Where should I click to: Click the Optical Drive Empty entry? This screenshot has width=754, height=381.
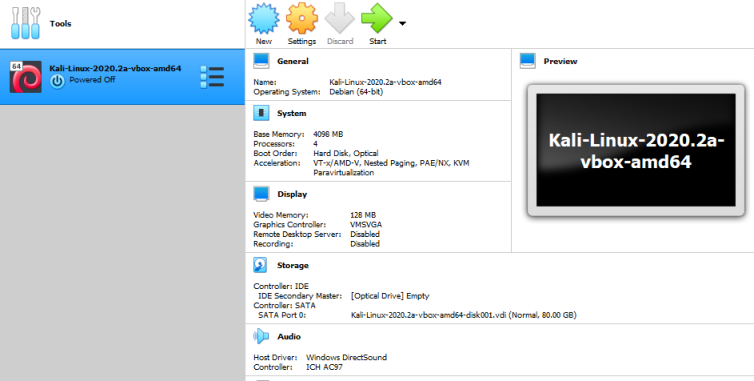tap(390, 296)
